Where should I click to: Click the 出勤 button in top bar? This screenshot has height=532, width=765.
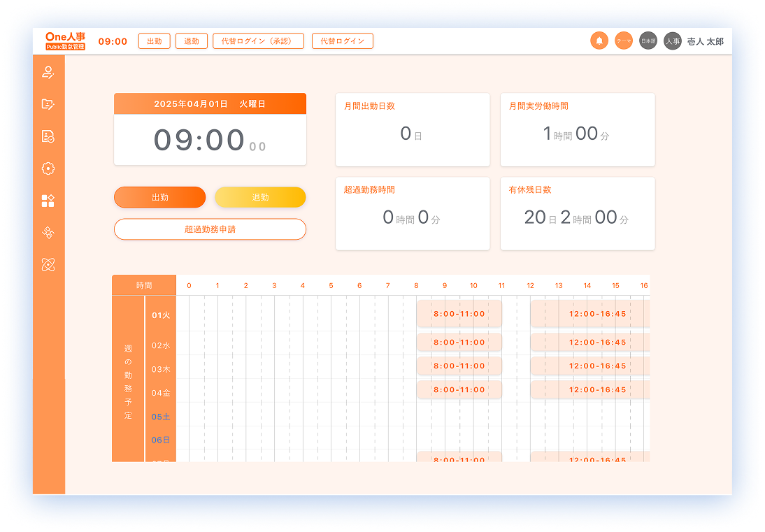154,41
